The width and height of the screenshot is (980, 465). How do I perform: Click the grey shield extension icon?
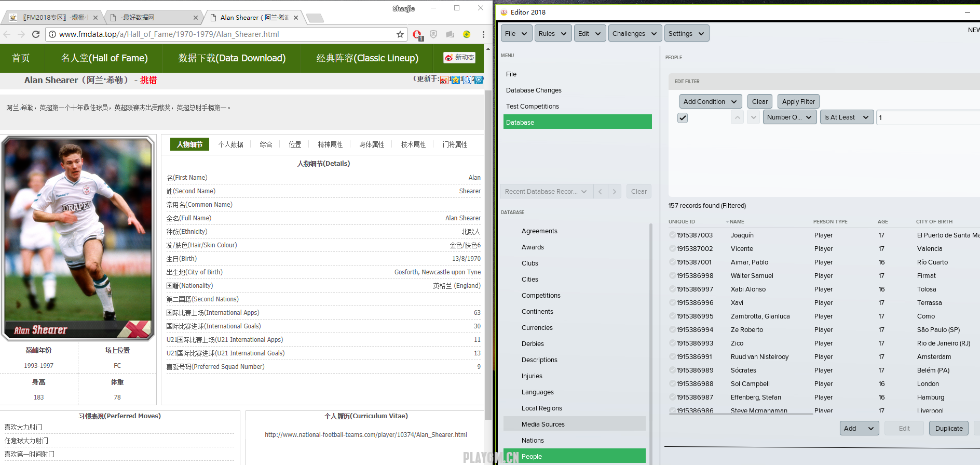pos(433,34)
